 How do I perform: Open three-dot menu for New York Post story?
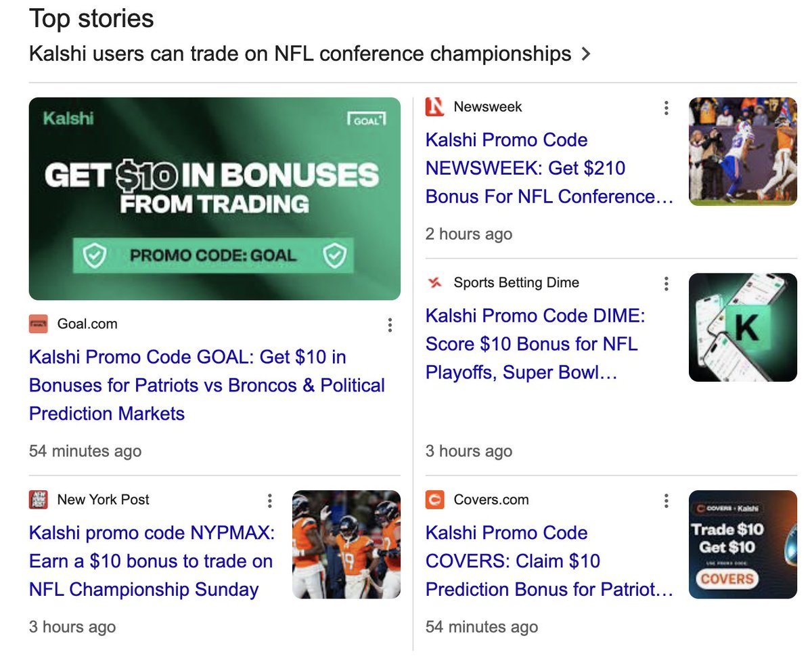pos(269,501)
